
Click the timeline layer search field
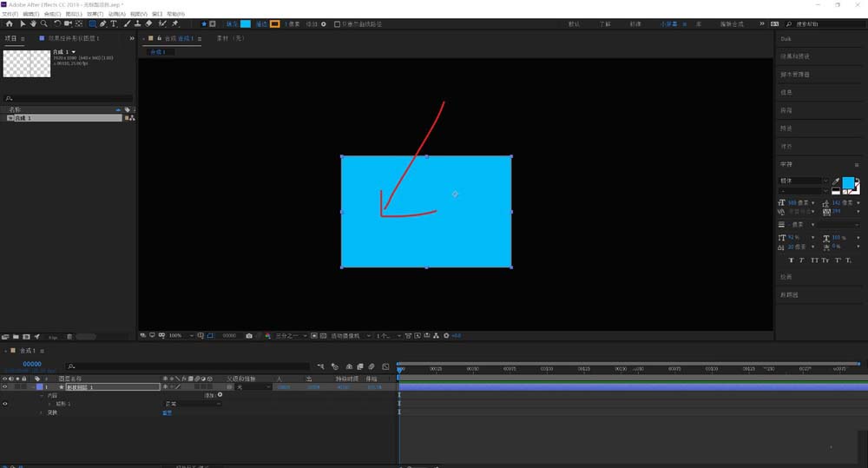coord(187,366)
